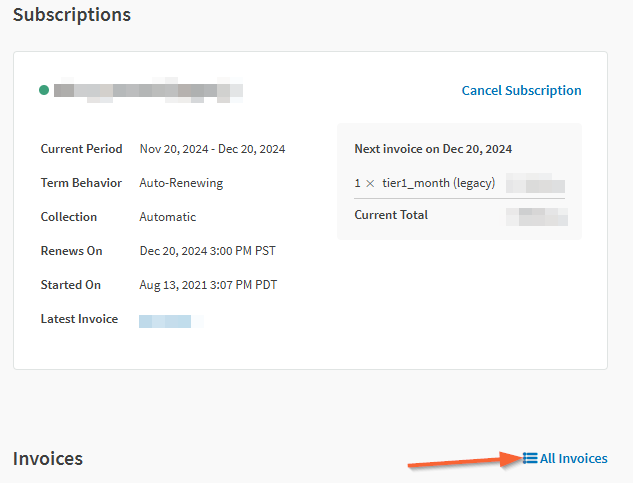Click the list icon beside All Invoices
633x483 pixels.
[530, 458]
